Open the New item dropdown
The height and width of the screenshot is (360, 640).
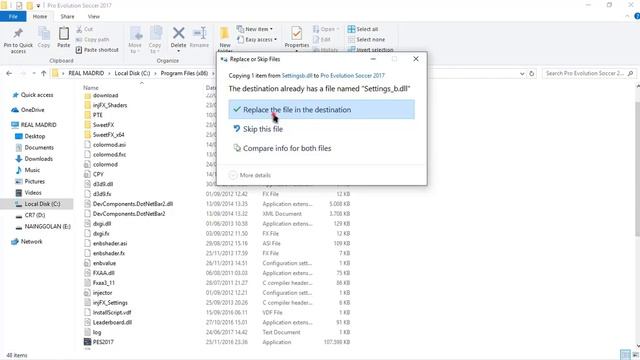(255, 29)
